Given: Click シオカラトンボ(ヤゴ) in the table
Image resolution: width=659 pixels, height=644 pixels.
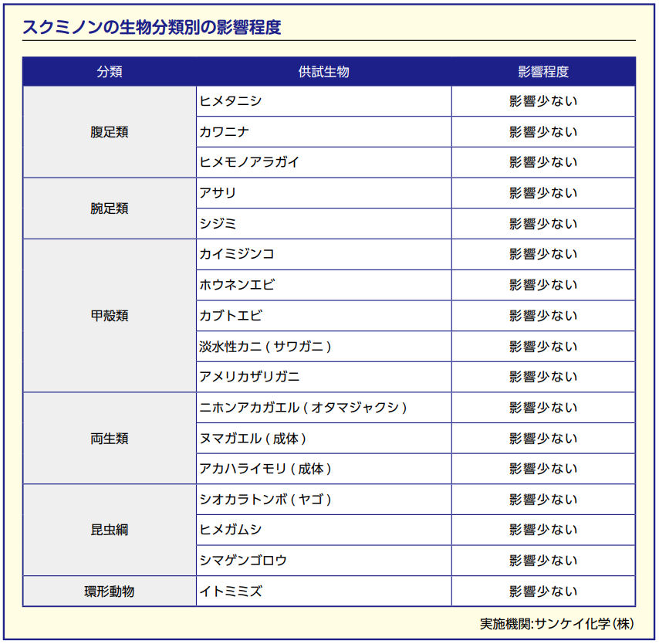Looking at the screenshot, I should point(265,499).
